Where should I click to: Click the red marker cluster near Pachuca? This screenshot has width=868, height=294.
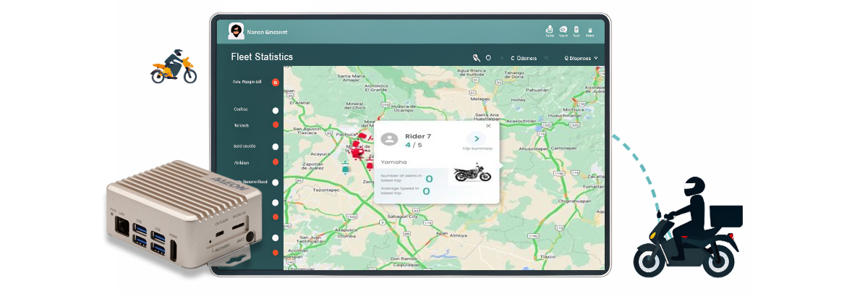357,148
